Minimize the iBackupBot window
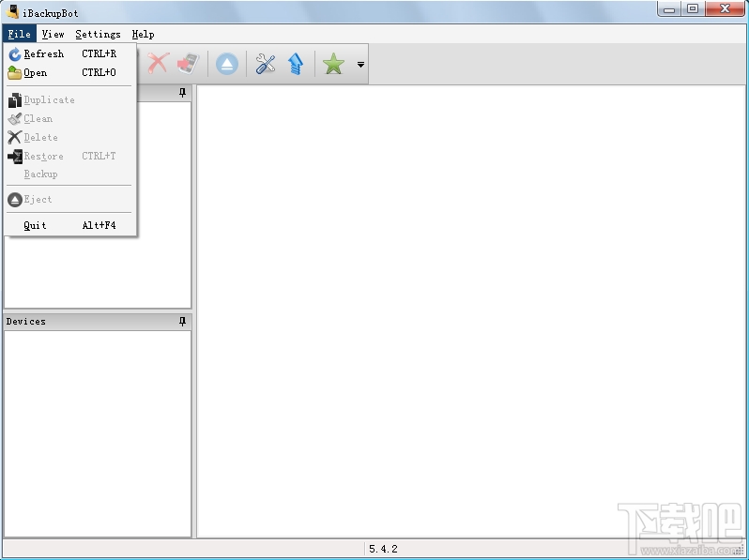The width and height of the screenshot is (749, 560). [x=669, y=9]
